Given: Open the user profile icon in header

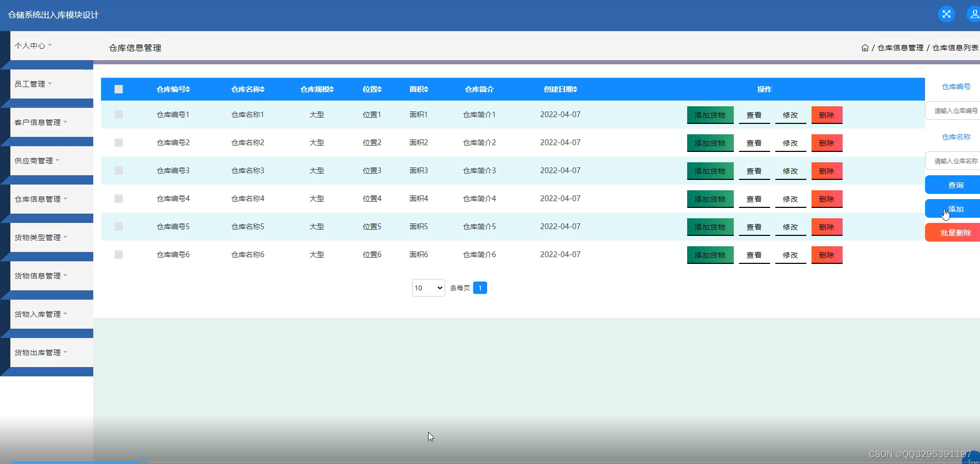Looking at the screenshot, I should tap(973, 14).
